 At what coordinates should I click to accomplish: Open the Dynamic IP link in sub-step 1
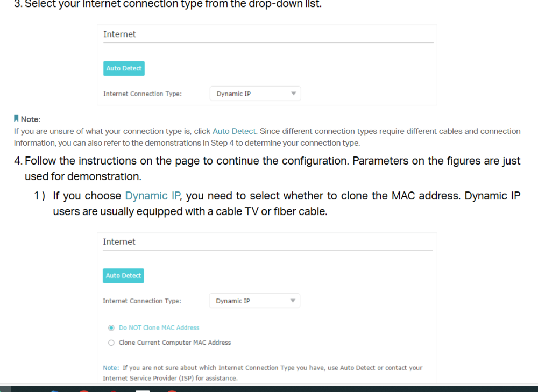pos(152,196)
